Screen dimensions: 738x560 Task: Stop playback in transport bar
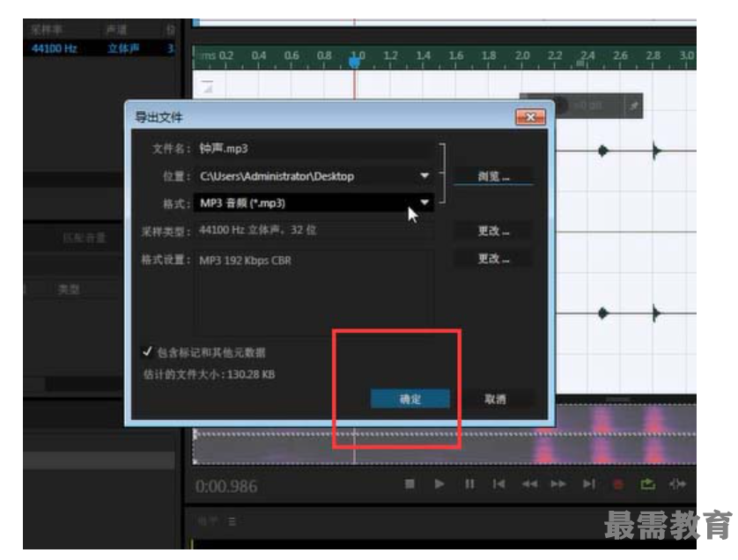[410, 483]
